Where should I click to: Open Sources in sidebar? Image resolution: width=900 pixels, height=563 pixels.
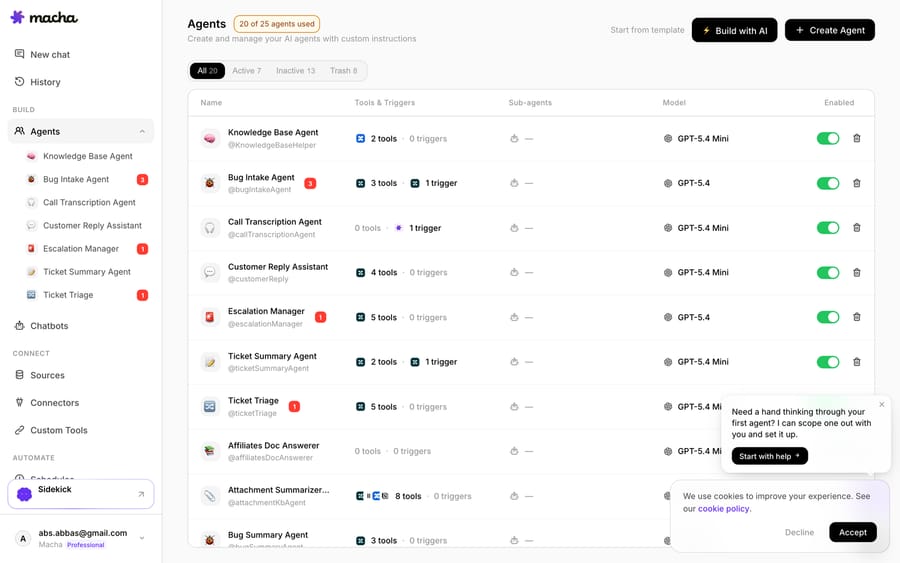[39, 375]
